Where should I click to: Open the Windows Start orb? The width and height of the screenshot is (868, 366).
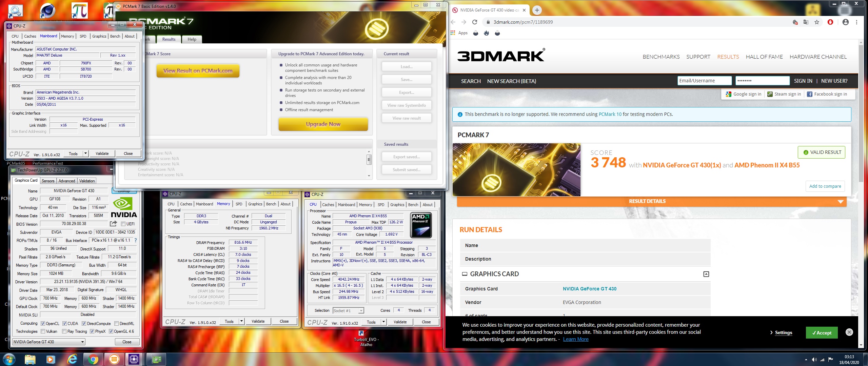9,359
